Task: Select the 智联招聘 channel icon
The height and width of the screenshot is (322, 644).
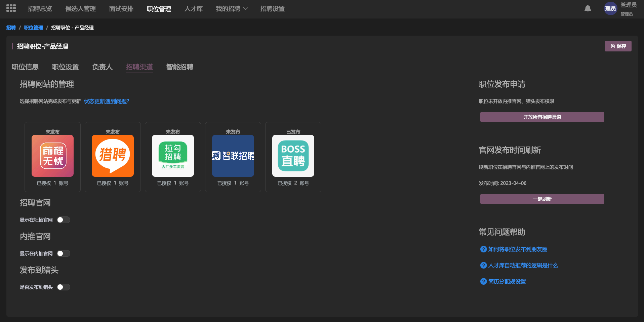Action: [233, 156]
